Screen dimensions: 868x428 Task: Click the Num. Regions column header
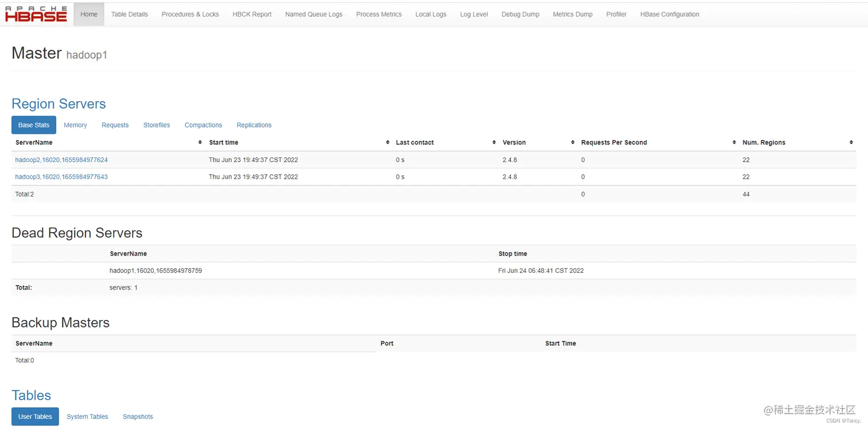pyautogui.click(x=764, y=142)
